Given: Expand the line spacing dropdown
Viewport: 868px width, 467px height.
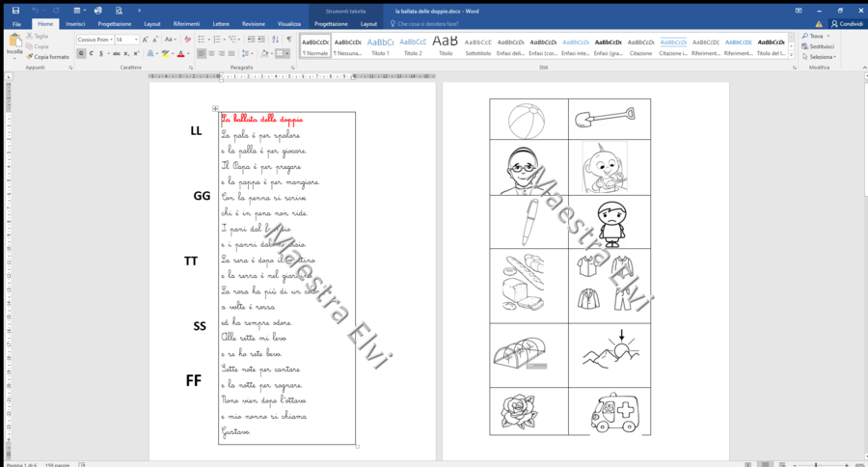Looking at the screenshot, I should click(247, 54).
